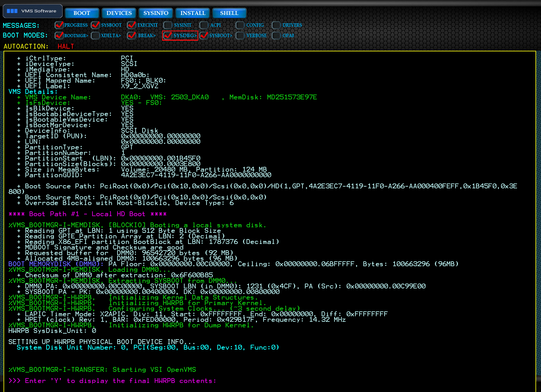Enable the ACPI messages checkbox

tap(204, 25)
